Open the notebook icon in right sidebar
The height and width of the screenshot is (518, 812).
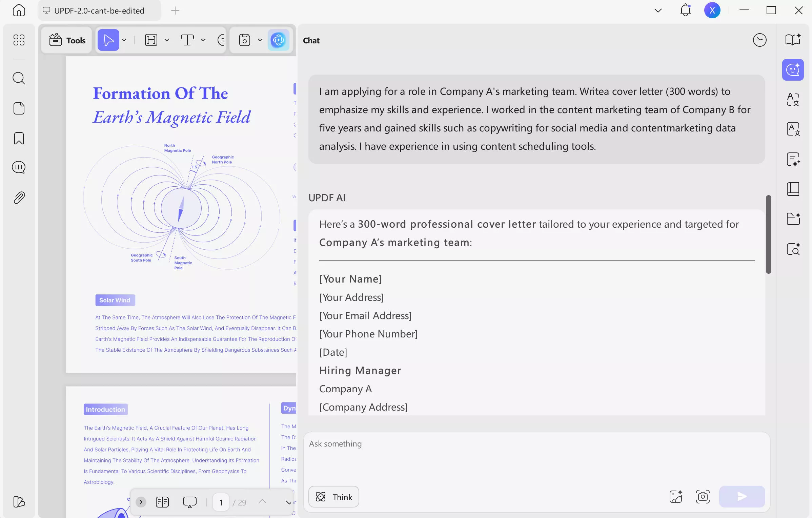[x=793, y=189]
